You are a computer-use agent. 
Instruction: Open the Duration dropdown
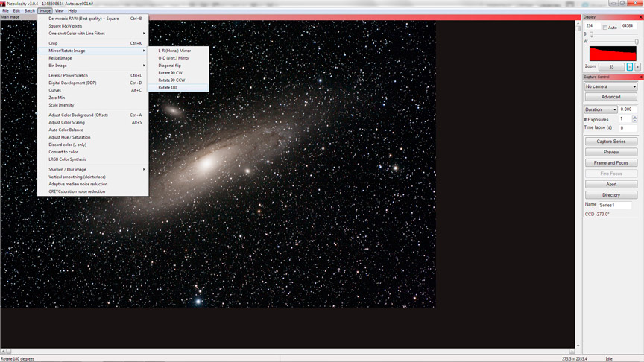coord(600,109)
